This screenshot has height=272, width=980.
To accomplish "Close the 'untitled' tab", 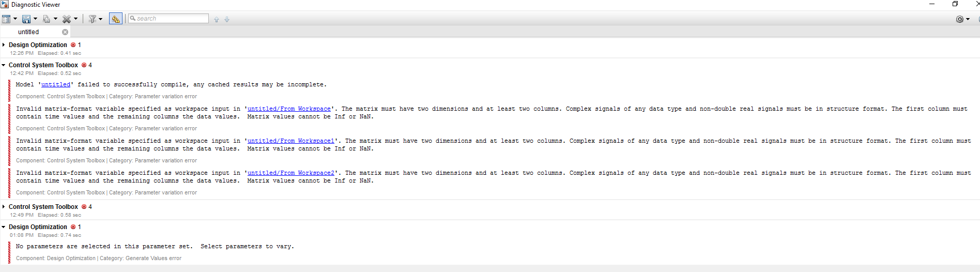I will coord(65,32).
